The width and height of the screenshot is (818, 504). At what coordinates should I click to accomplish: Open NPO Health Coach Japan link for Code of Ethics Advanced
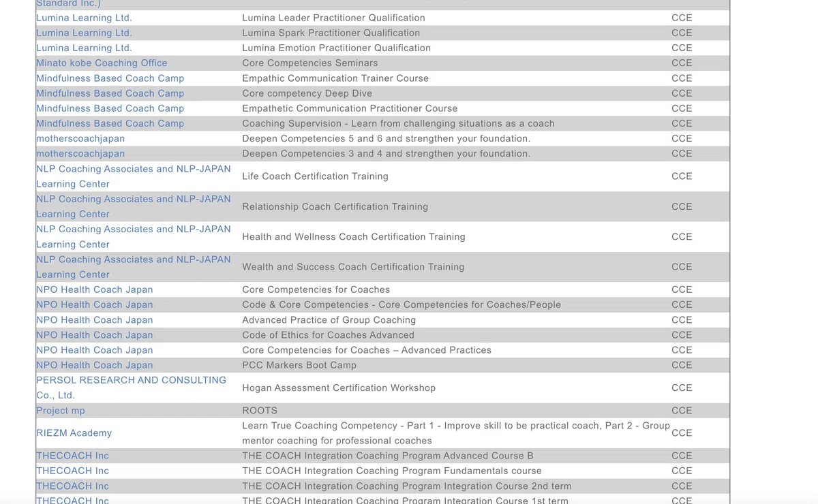pos(95,334)
